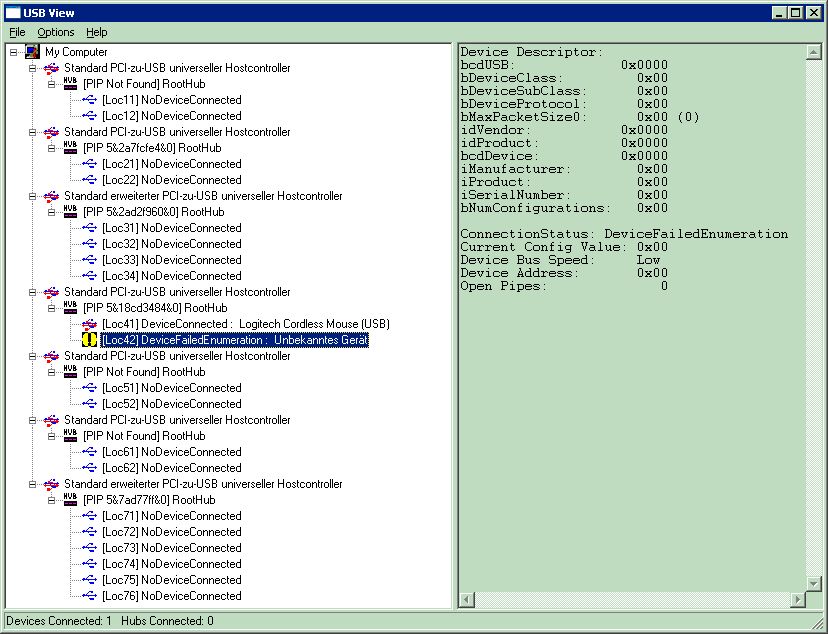This screenshot has width=828, height=634.
Task: Click the 'Open Pipes: 0' line
Action: [x=564, y=286]
